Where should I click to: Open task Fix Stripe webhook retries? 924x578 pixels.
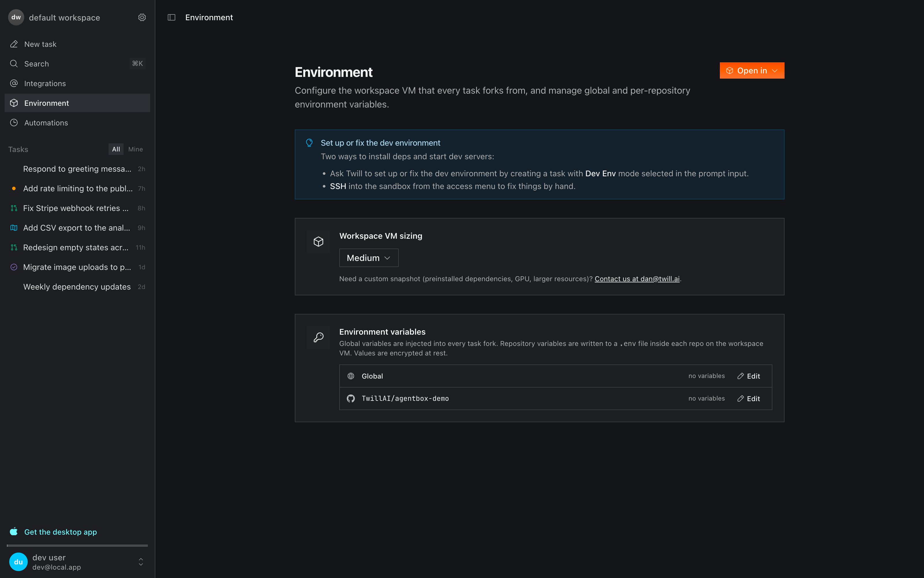point(77,208)
